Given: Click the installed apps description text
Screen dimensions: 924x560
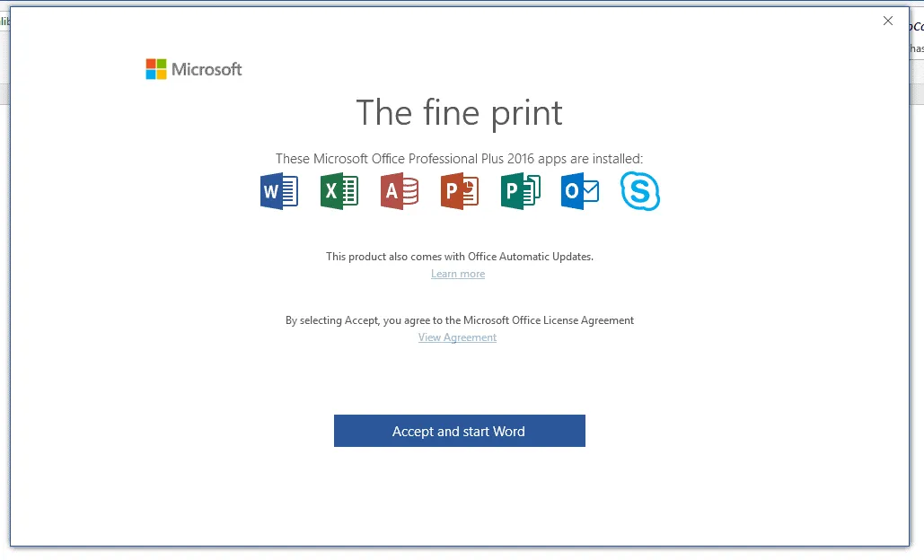Looking at the screenshot, I should pos(459,158).
